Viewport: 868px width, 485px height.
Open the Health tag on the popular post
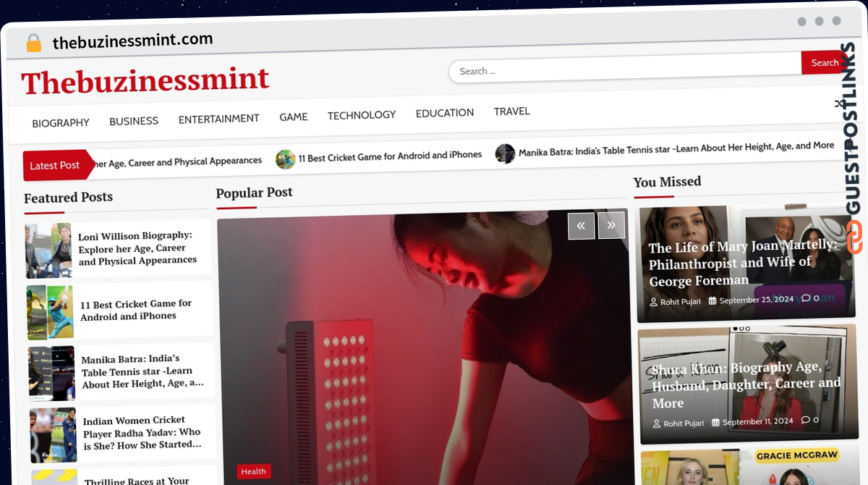254,471
